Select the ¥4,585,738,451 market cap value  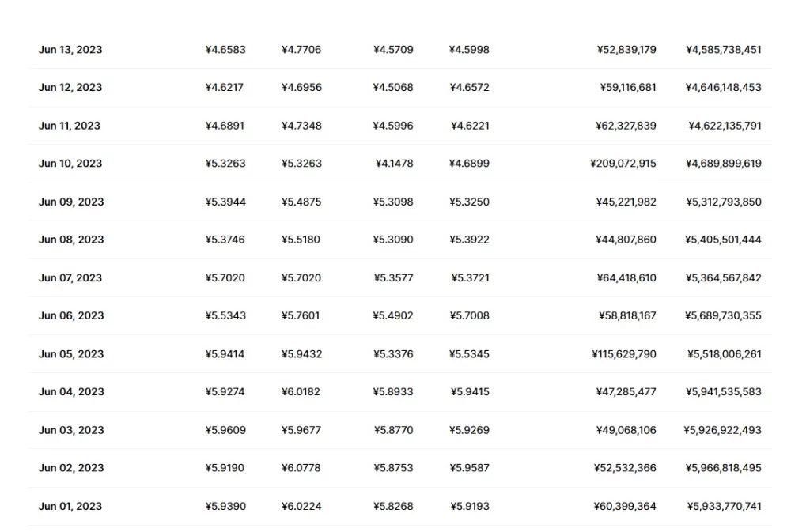point(723,50)
